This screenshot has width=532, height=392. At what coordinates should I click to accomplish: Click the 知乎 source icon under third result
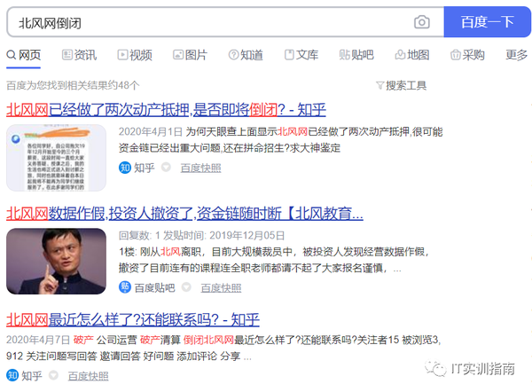click(x=12, y=375)
